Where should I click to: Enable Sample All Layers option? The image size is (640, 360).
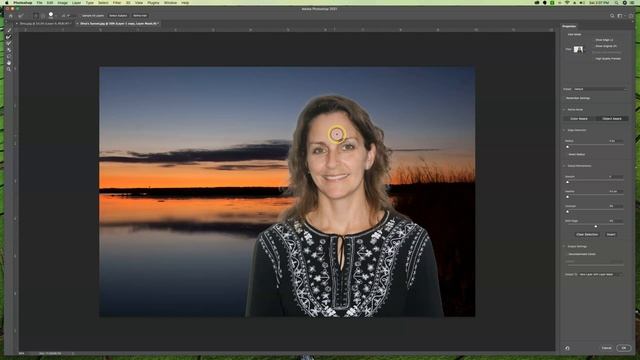(x=93, y=16)
